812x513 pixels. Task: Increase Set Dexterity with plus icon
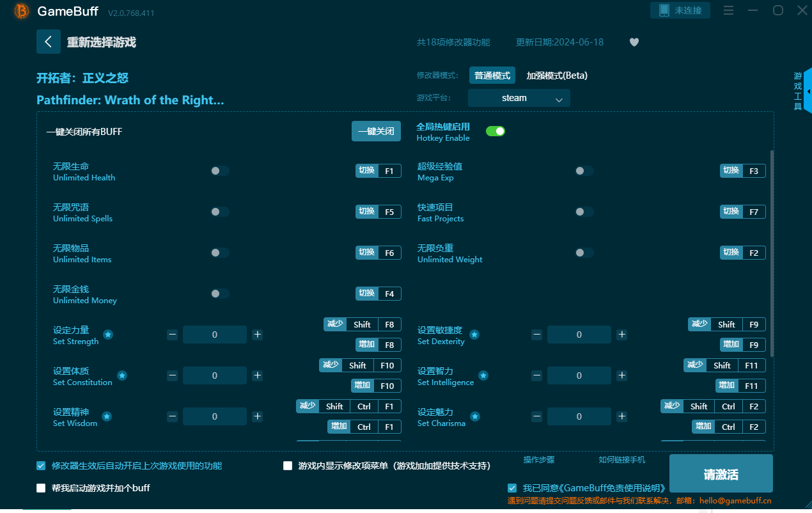pyautogui.click(x=621, y=335)
